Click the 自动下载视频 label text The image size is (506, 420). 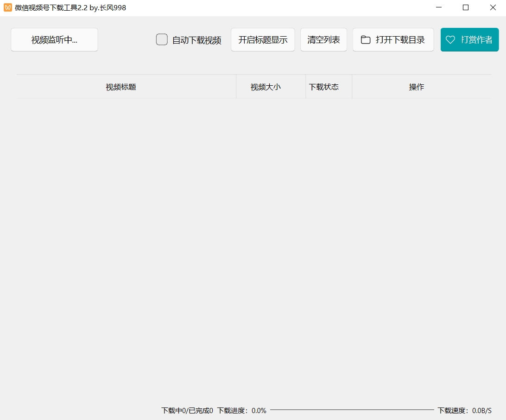196,40
